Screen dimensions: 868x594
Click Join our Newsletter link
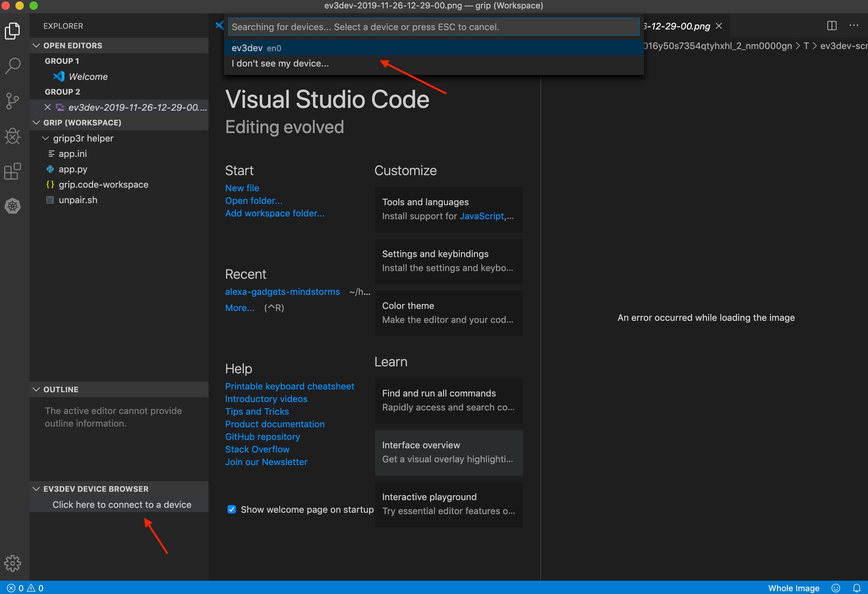[266, 462]
